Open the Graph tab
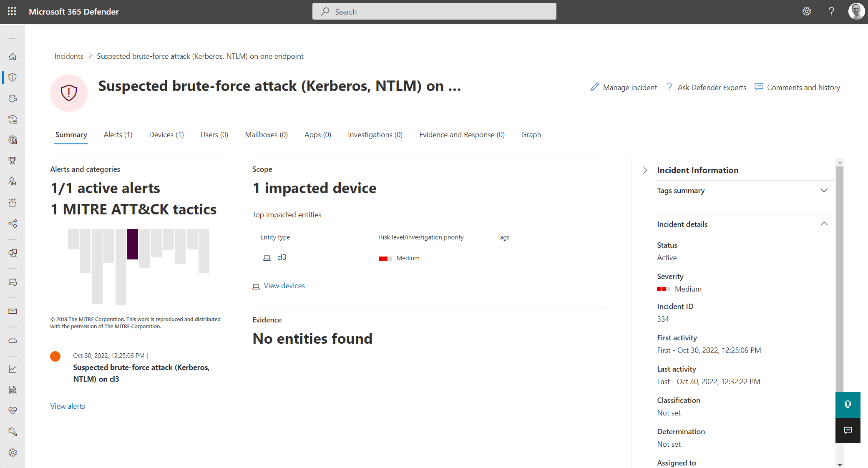This screenshot has width=868, height=468. pyautogui.click(x=531, y=135)
